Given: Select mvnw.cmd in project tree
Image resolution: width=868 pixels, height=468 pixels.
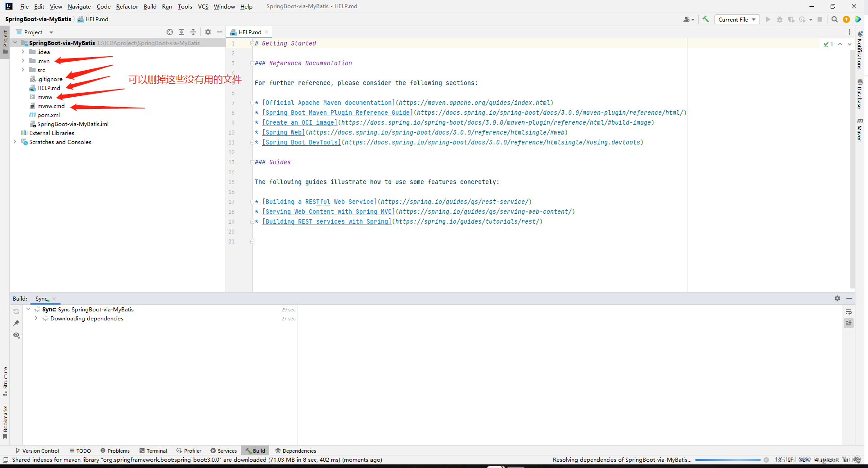Looking at the screenshot, I should point(50,106).
